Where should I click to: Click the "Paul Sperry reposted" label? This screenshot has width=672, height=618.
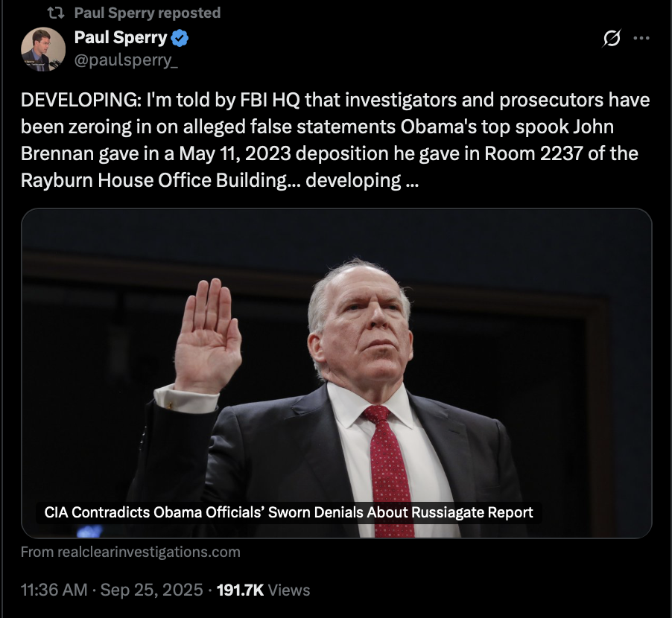coord(148,13)
